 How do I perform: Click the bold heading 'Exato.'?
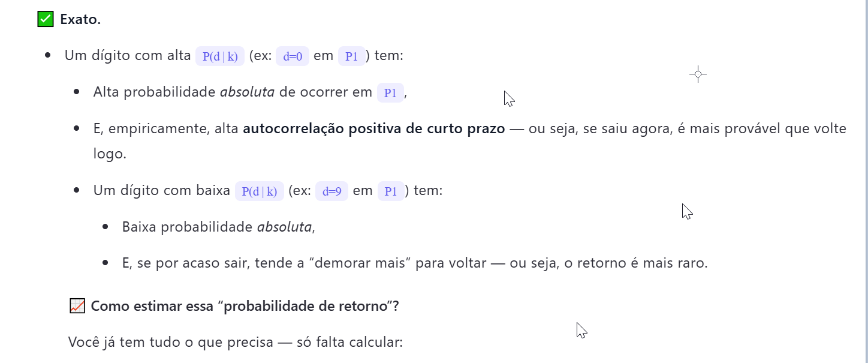point(80,19)
